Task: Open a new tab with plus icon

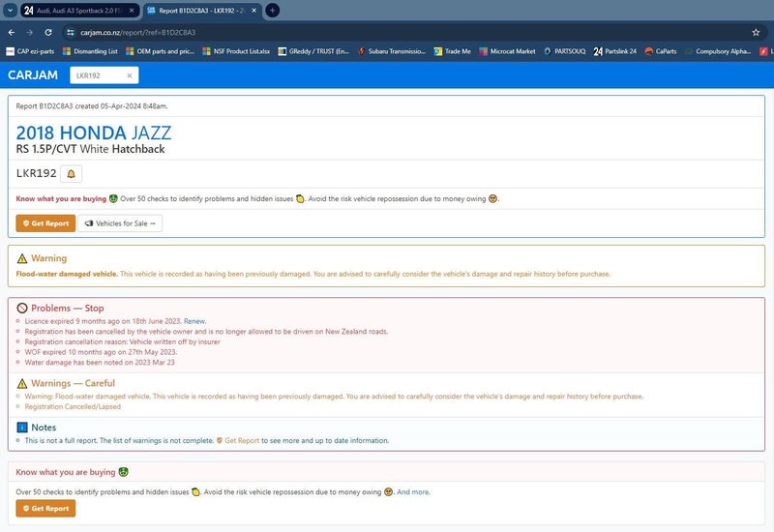Action: pos(273,10)
